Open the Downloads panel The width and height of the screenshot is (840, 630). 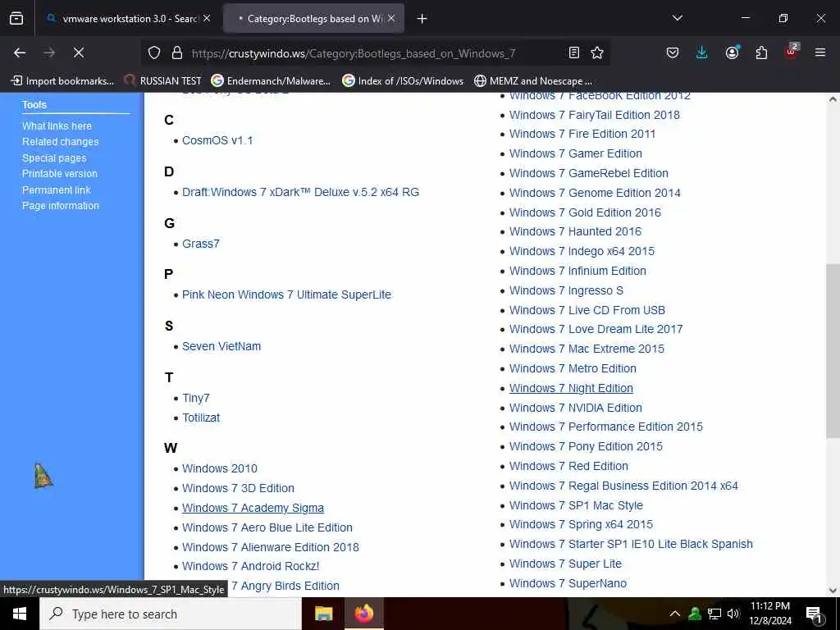point(702,52)
